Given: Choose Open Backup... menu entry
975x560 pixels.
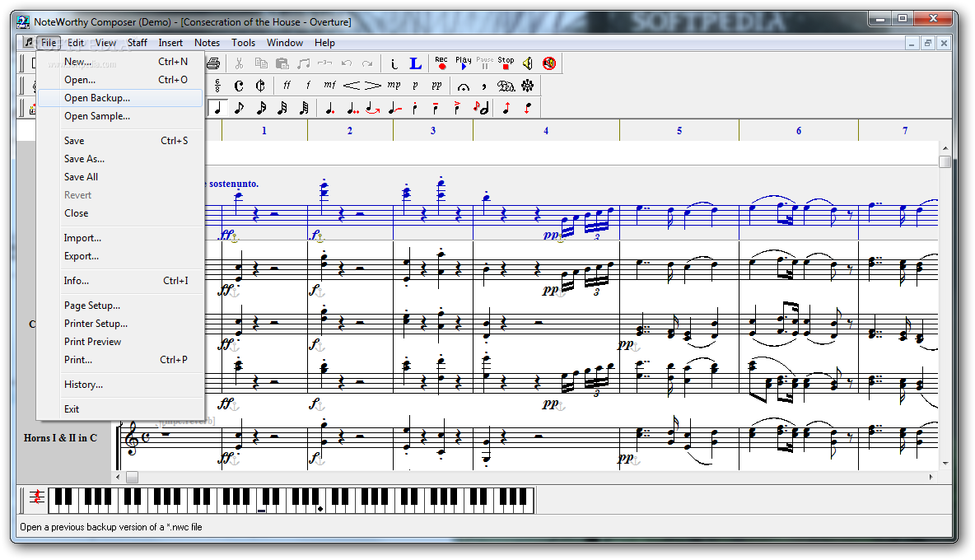Looking at the screenshot, I should [120, 98].
